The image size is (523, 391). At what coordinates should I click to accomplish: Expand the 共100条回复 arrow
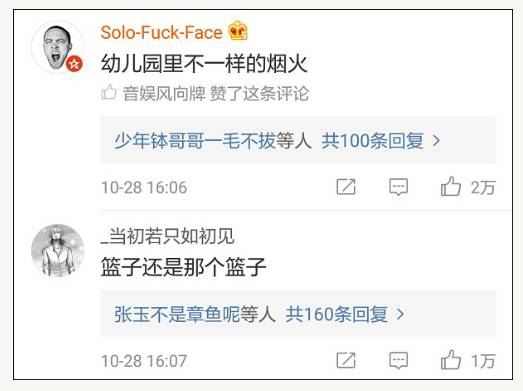tap(436, 141)
